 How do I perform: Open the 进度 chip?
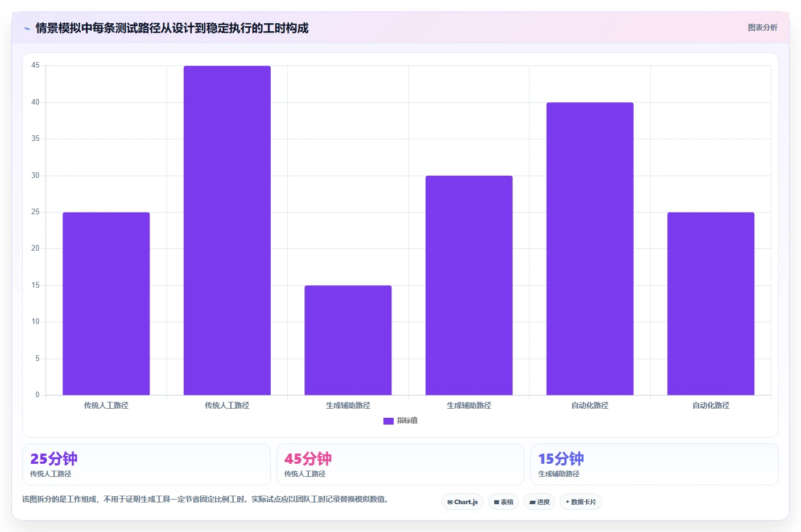click(539, 502)
